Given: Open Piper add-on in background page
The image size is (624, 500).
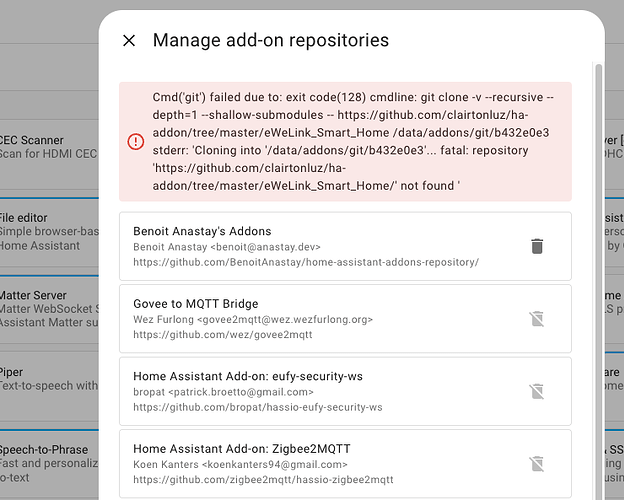Looking at the screenshot, I should (x=49, y=387).
